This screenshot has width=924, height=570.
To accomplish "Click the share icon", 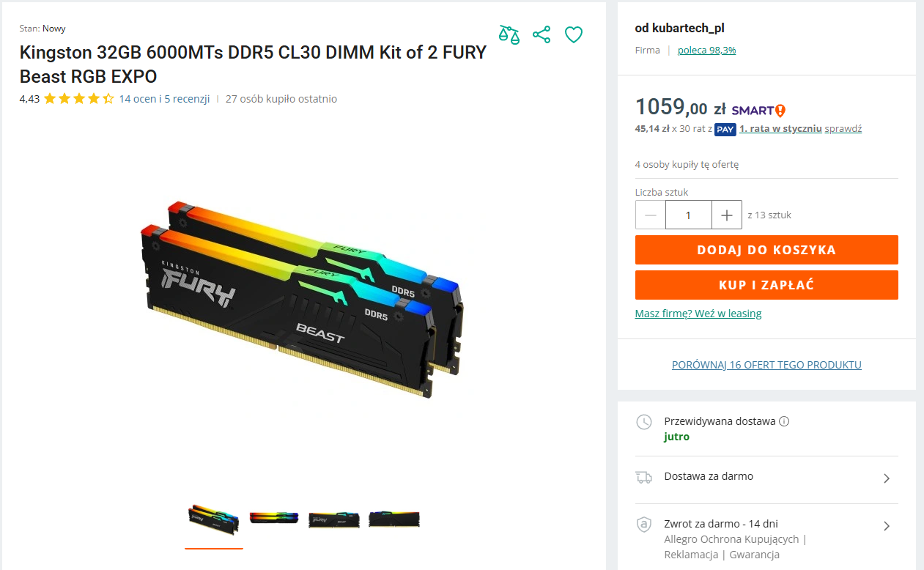I will click(542, 34).
